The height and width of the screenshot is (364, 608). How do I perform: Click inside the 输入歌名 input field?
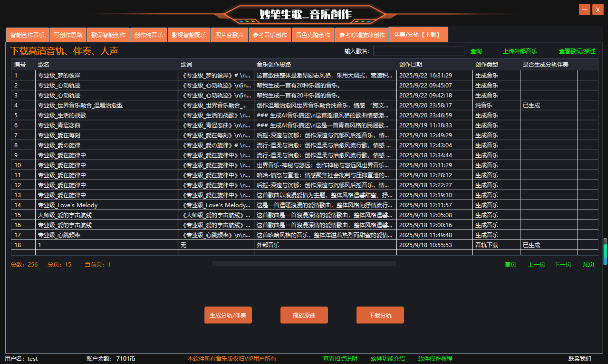(418, 51)
